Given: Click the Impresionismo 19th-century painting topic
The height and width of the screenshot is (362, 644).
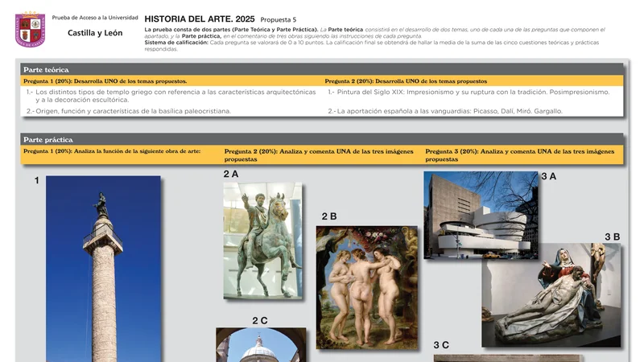Looking at the screenshot, I should click(469, 92).
